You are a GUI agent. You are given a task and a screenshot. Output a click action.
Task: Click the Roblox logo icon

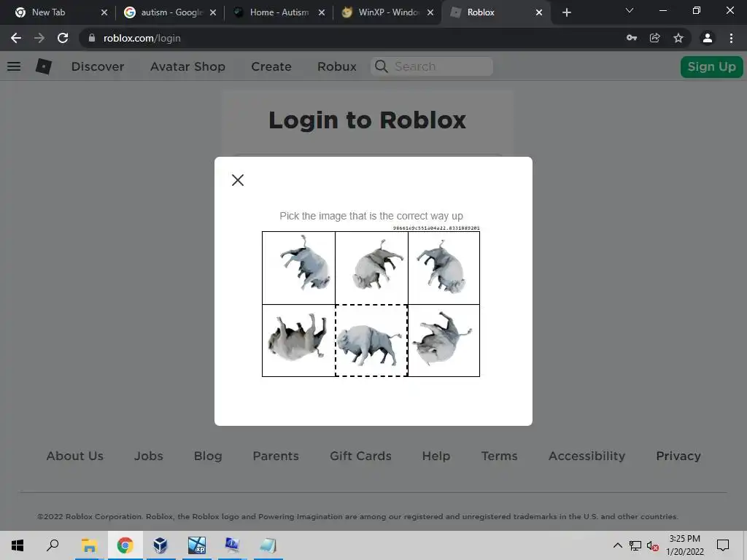(43, 66)
